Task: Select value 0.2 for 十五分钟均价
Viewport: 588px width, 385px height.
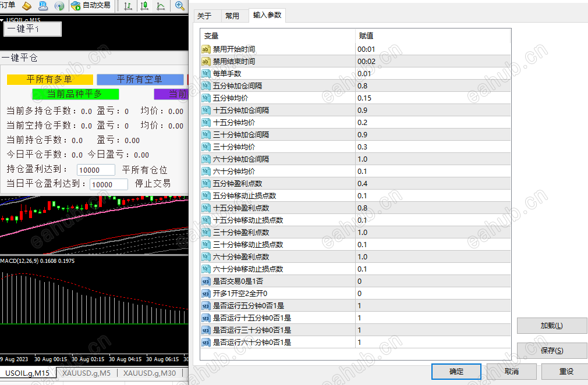Action: [x=433, y=123]
